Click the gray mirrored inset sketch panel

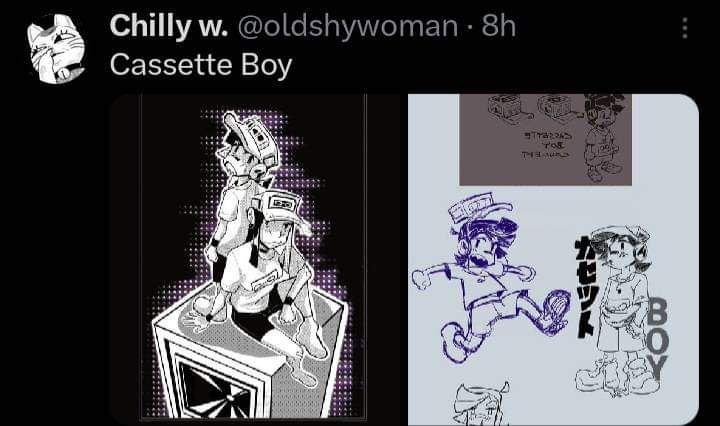point(546,140)
